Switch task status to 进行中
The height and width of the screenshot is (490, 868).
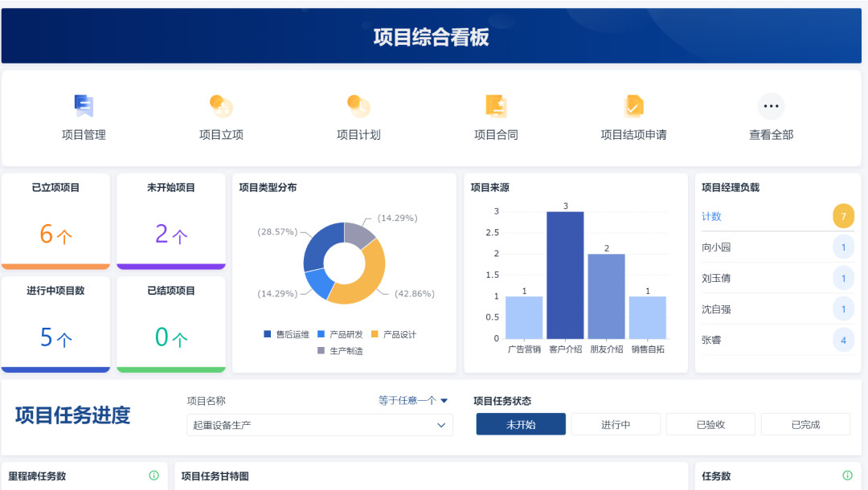[x=616, y=424]
